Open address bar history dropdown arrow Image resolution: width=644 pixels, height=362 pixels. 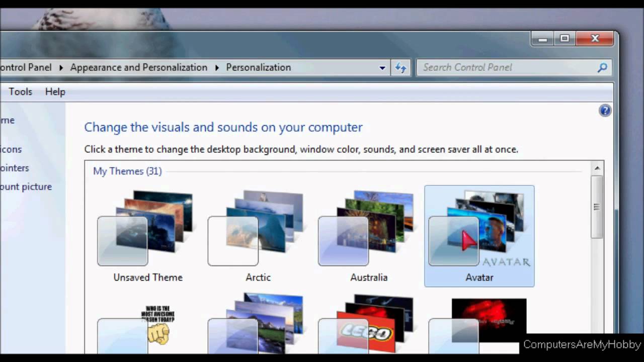(x=382, y=67)
